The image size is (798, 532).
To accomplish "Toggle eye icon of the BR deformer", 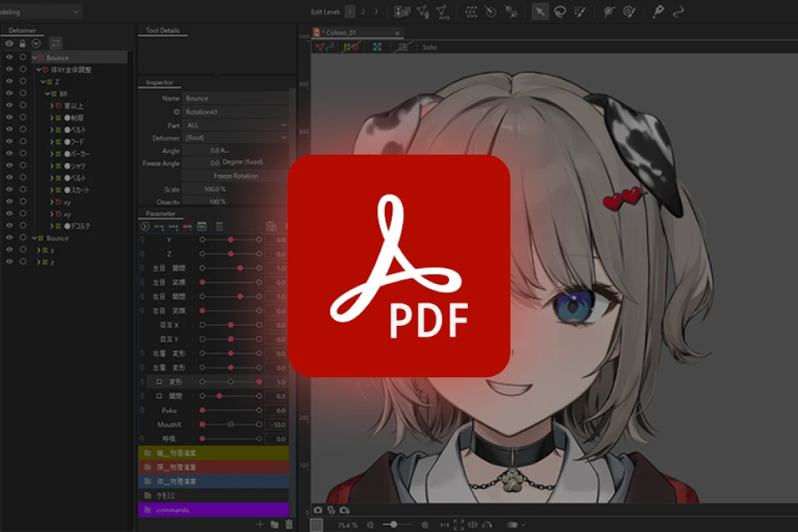I will [x=9, y=94].
